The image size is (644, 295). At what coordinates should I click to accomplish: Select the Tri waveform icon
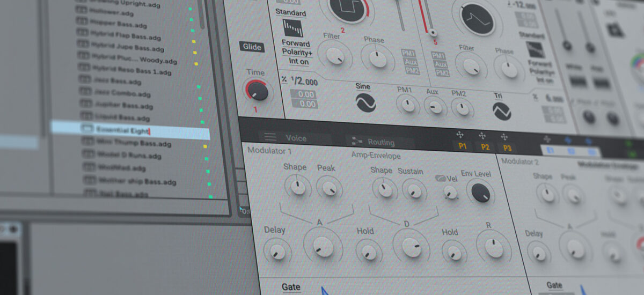(x=502, y=111)
